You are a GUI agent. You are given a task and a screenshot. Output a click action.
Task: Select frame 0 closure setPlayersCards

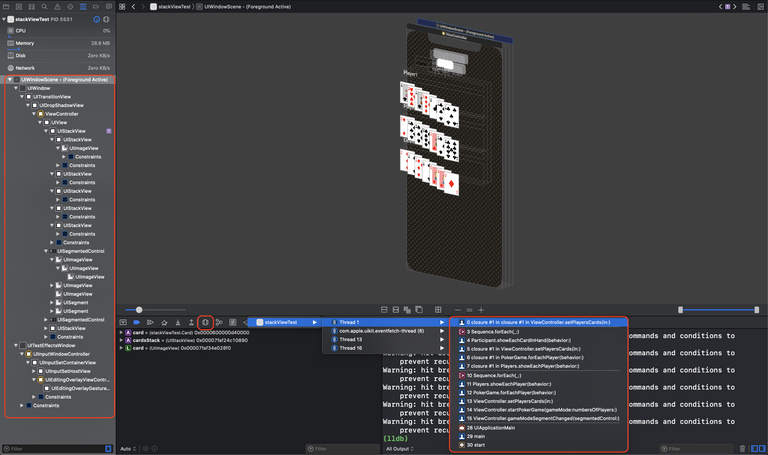(x=539, y=322)
